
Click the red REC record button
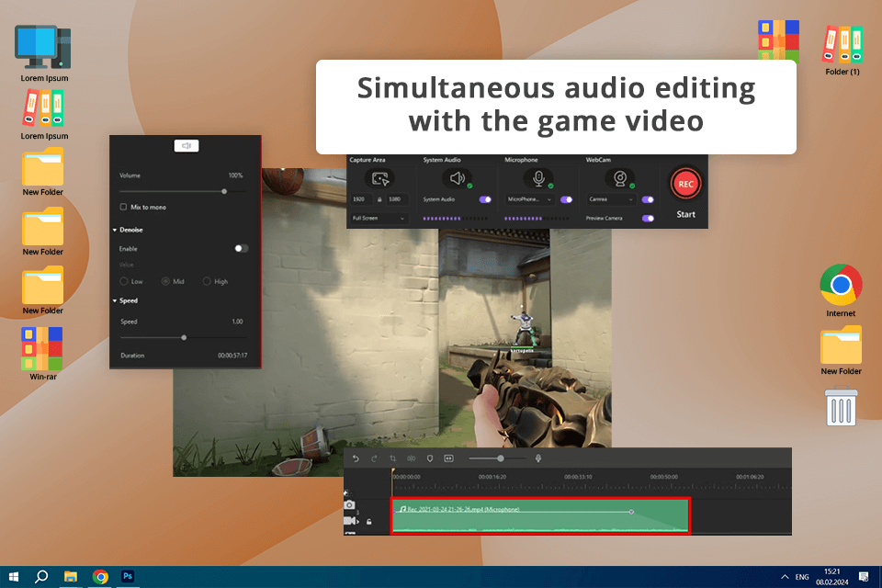point(685,184)
